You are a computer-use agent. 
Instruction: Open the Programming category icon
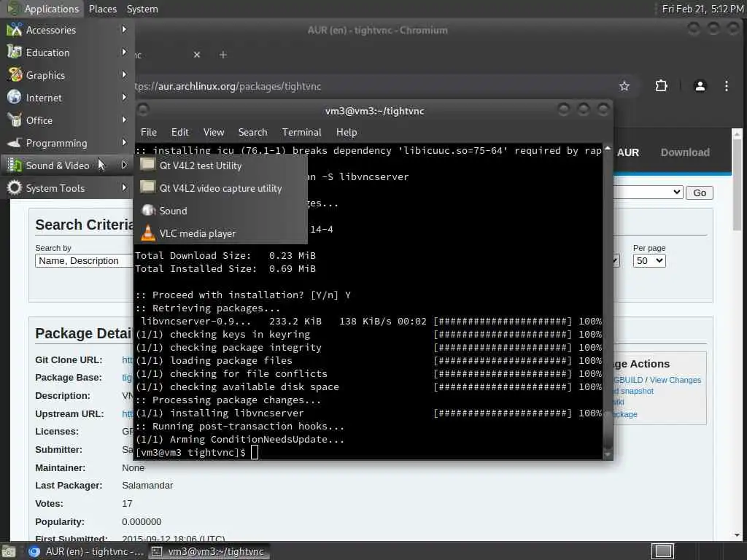point(15,143)
